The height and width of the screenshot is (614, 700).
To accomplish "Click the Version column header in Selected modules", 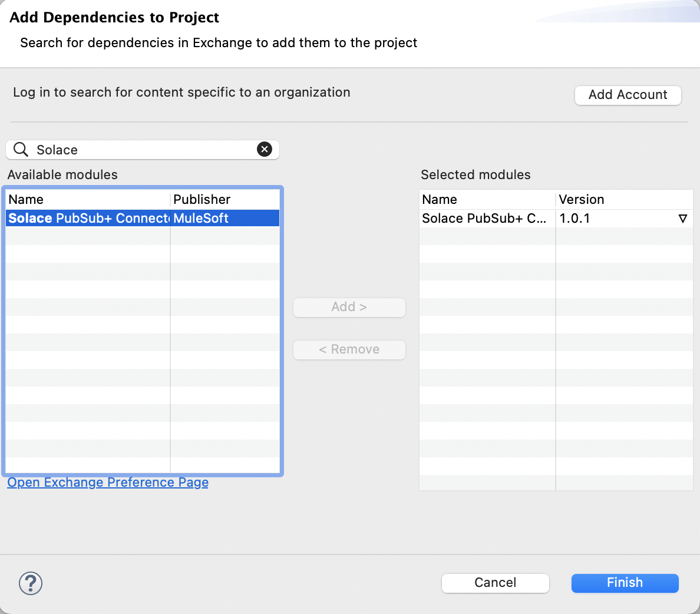I will click(x=582, y=199).
